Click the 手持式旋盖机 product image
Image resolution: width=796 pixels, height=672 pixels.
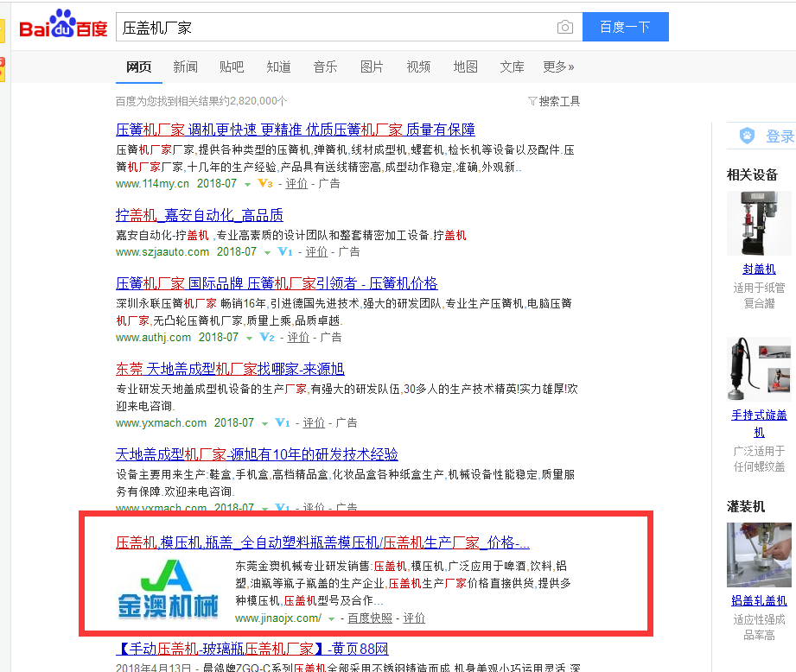758,368
